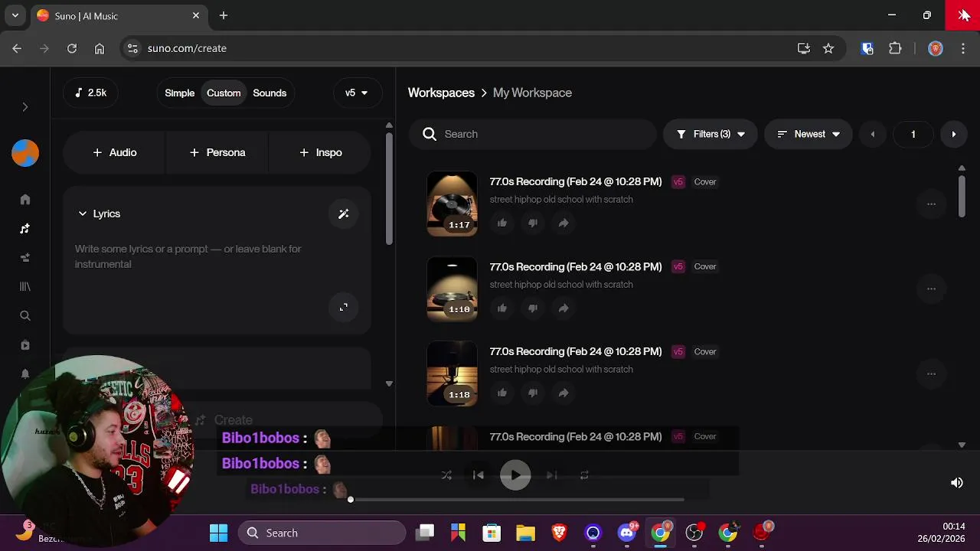This screenshot has height=551, width=980.
Task: Share the 1:10 recording
Action: (x=563, y=308)
